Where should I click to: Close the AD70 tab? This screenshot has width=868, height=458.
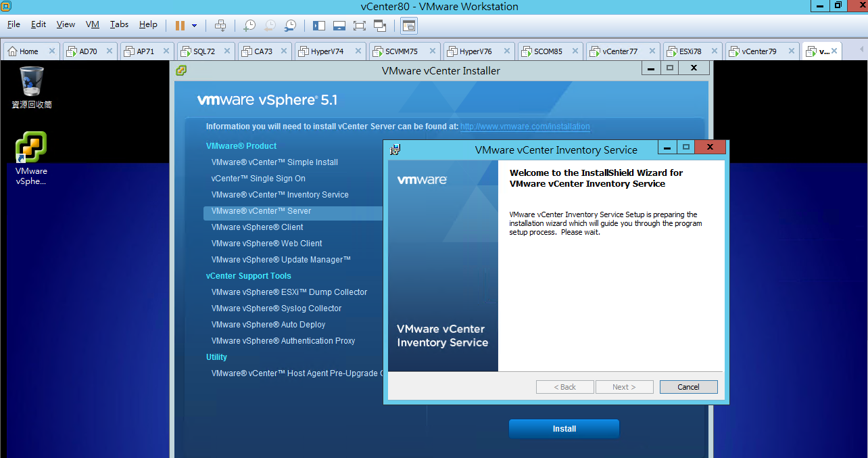(x=110, y=51)
